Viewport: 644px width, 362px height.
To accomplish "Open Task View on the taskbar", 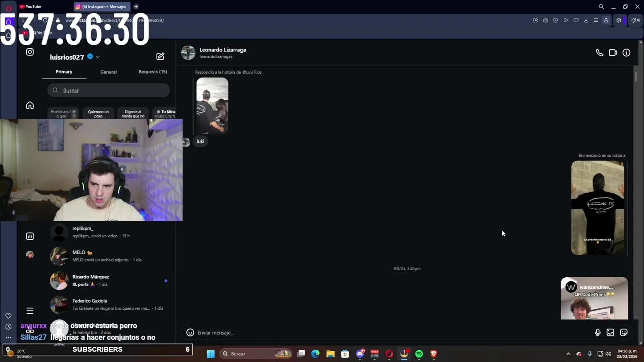I will [301, 354].
